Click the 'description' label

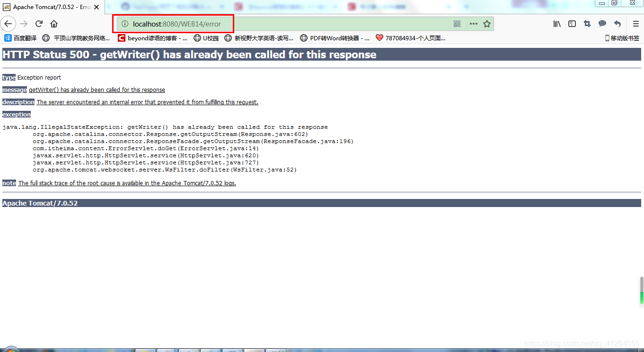pos(18,102)
